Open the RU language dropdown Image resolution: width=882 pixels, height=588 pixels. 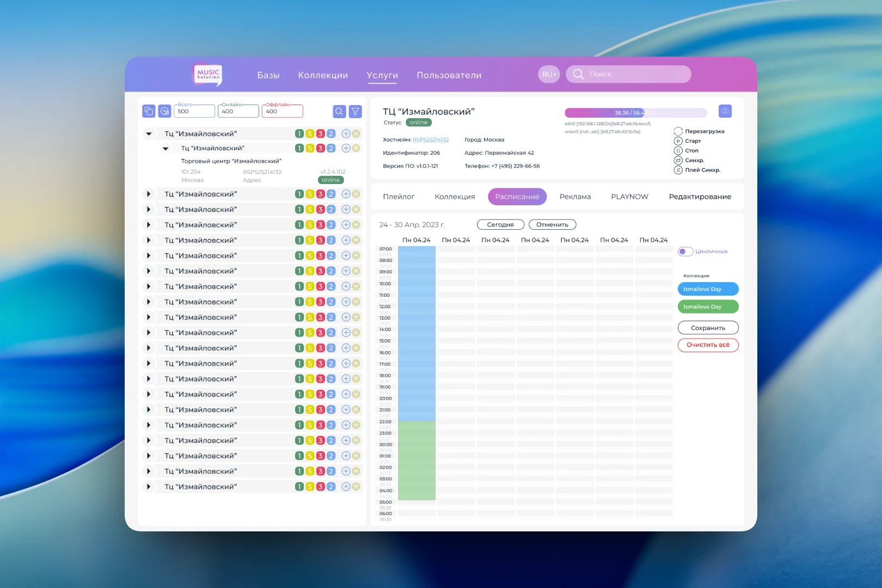549,75
